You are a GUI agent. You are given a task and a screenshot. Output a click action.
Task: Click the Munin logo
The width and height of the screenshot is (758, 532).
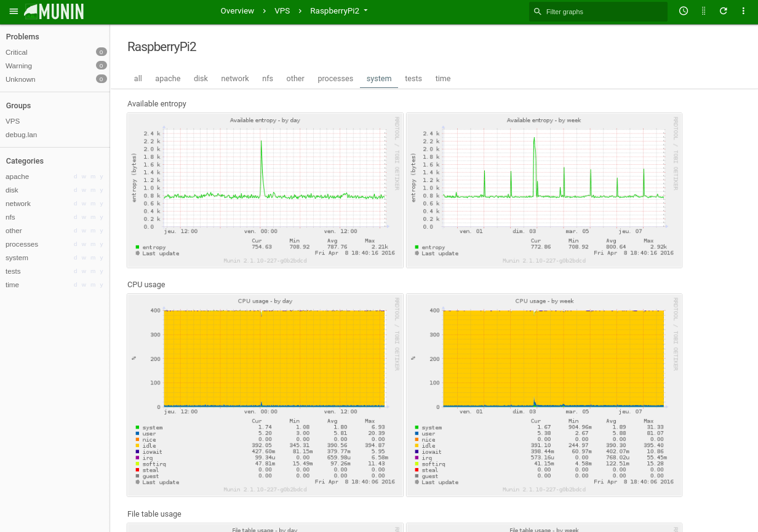54,11
